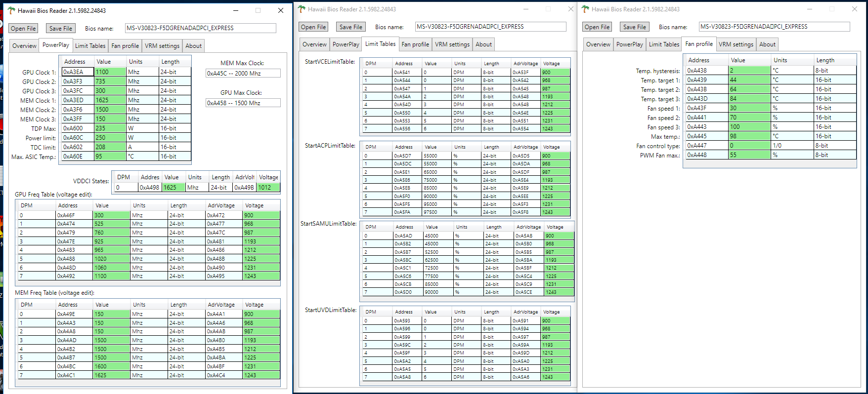Click the palm tree icon in the Fan profile window title bar
Image resolution: width=868 pixels, height=394 pixels.
tap(585, 9)
